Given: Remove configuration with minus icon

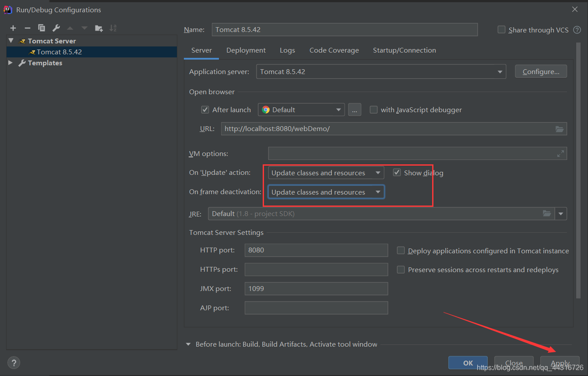Looking at the screenshot, I should pyautogui.click(x=28, y=28).
